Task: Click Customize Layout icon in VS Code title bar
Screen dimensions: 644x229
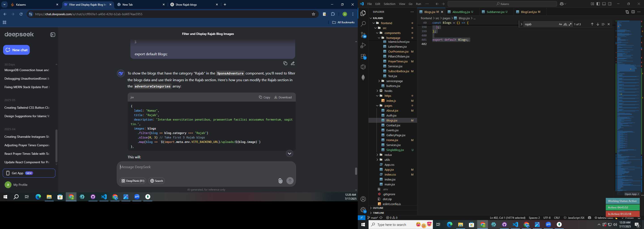Action: [x=592, y=4]
